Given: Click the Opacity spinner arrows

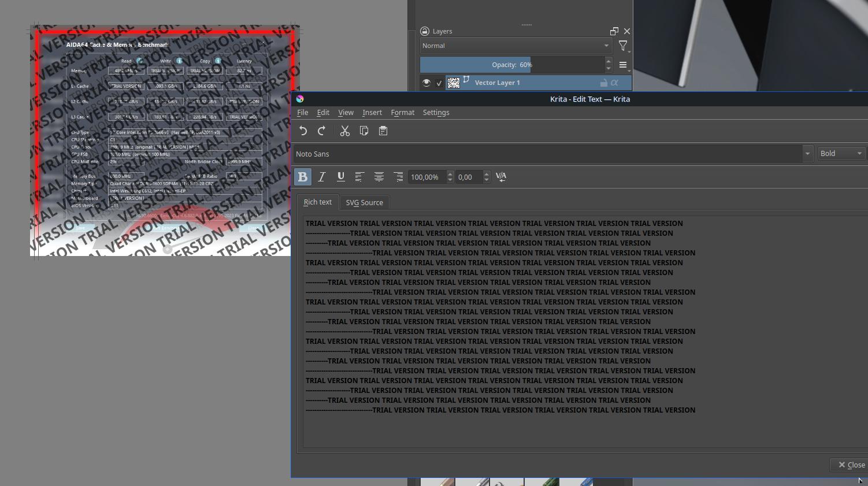Looking at the screenshot, I should point(609,65).
